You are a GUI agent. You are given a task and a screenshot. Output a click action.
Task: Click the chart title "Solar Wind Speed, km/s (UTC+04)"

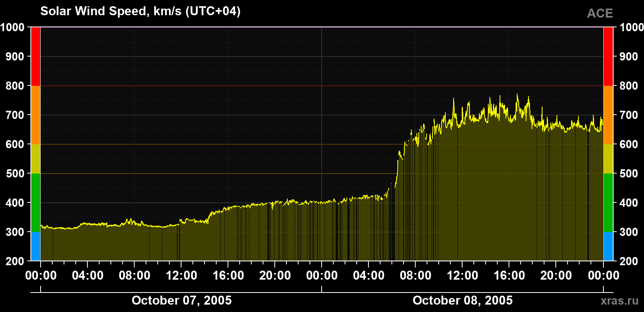tap(141, 11)
